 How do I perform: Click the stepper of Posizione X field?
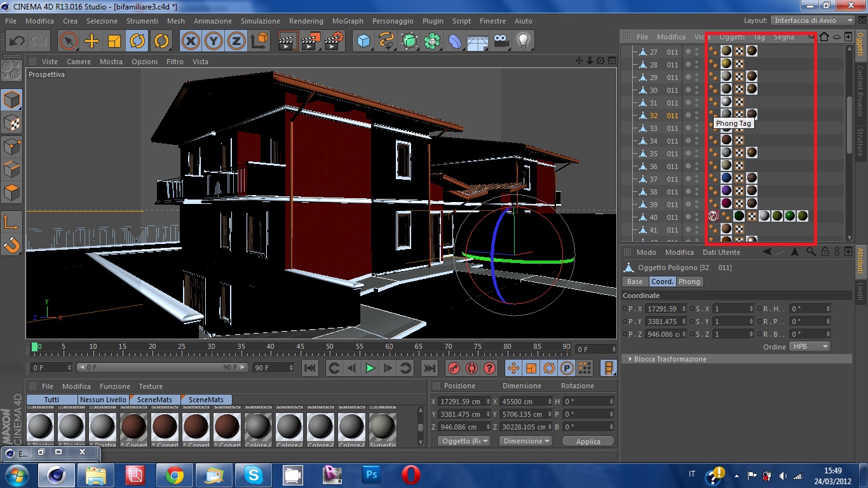(488, 402)
